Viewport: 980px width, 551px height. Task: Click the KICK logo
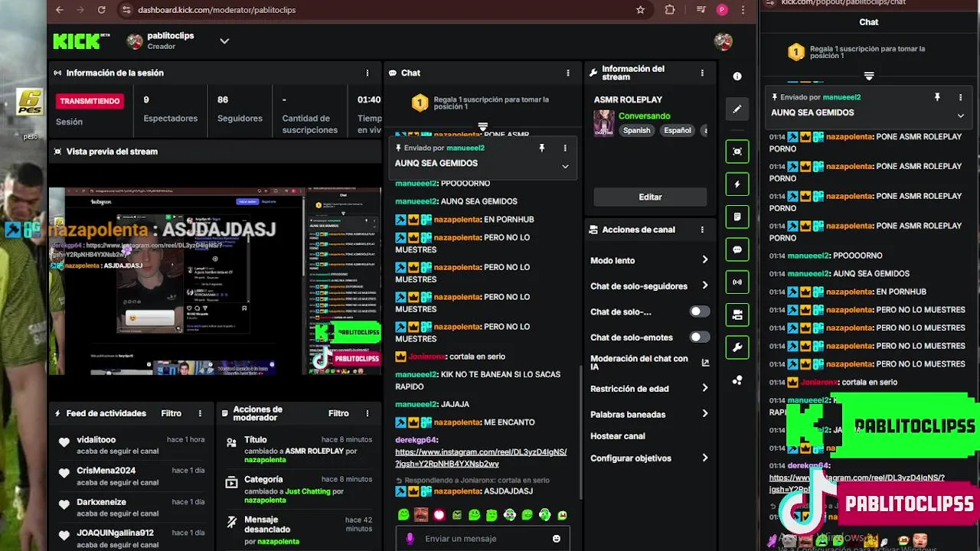click(x=81, y=41)
